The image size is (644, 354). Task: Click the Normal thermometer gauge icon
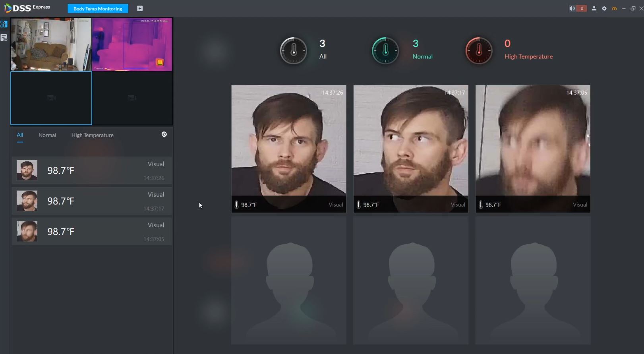click(x=385, y=50)
